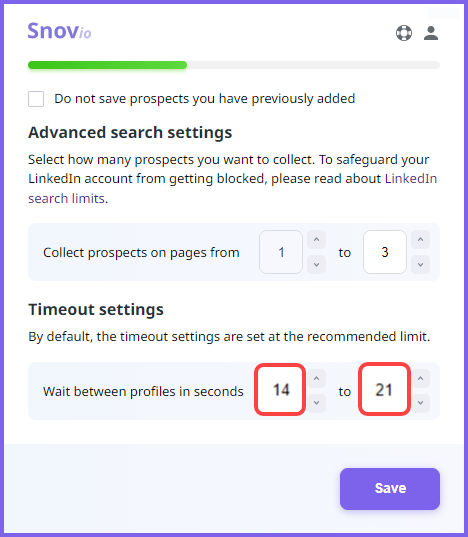
Task: Click the purple Save button
Action: (390, 489)
